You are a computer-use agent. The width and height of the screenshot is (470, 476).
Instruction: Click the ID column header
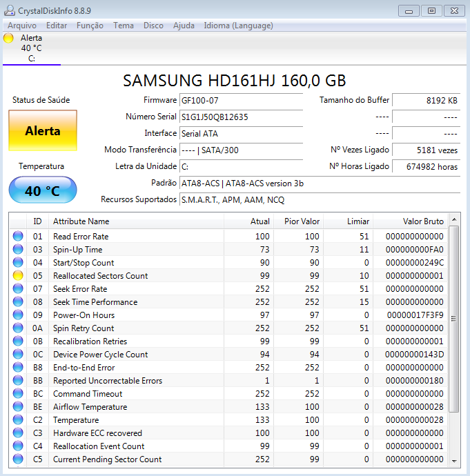click(x=37, y=221)
